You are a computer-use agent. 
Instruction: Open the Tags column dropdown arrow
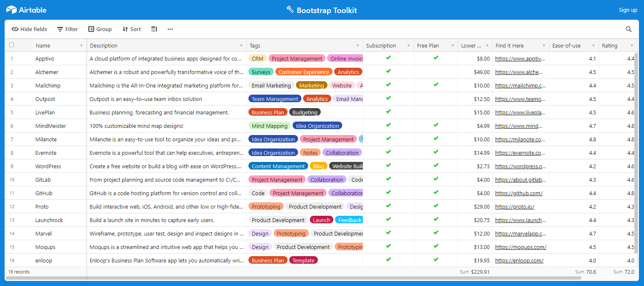click(x=358, y=45)
